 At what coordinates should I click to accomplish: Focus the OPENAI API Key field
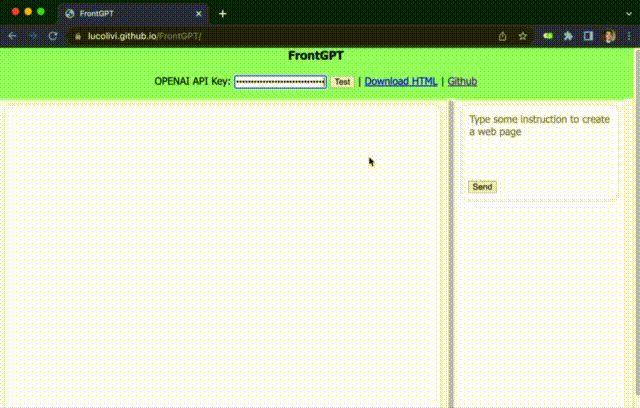pos(280,82)
